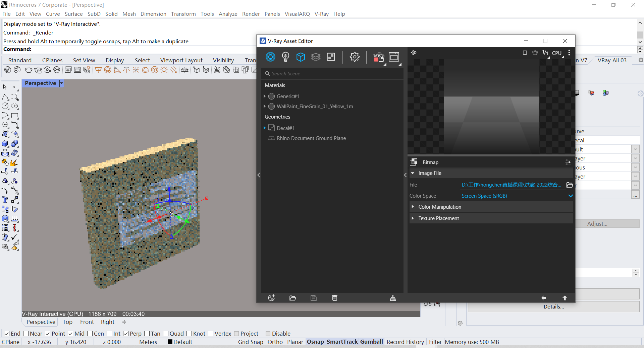
Task: Open V-Ray Settings gear
Action: click(x=355, y=57)
